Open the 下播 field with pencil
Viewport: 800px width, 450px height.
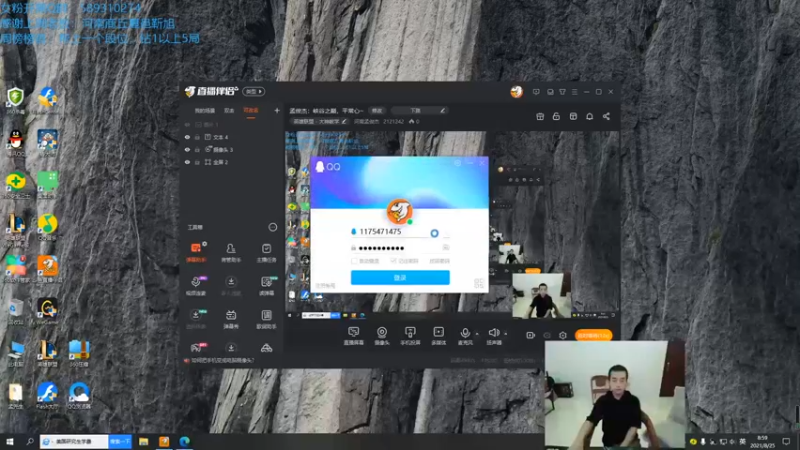click(420, 110)
